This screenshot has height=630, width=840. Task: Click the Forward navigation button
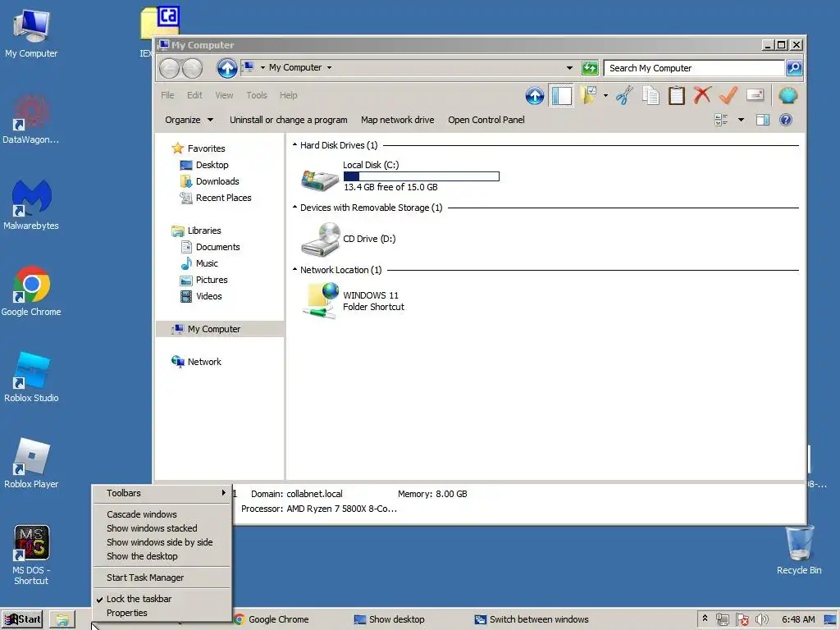[192, 68]
